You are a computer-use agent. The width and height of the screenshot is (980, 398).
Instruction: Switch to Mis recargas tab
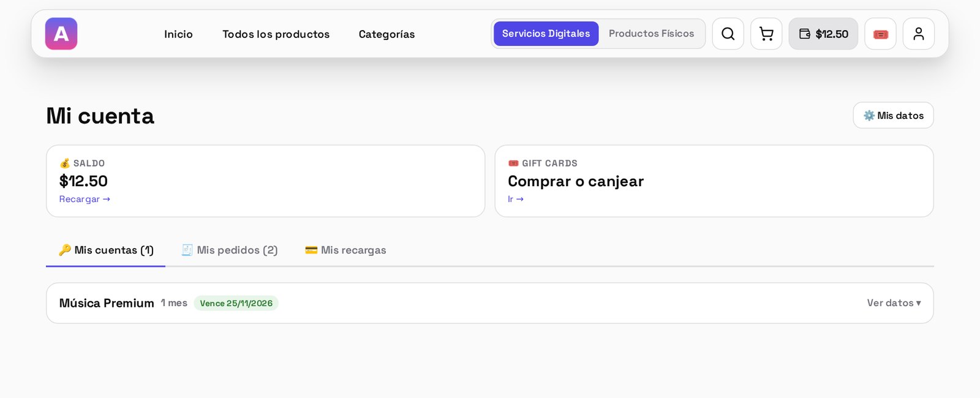[345, 250]
